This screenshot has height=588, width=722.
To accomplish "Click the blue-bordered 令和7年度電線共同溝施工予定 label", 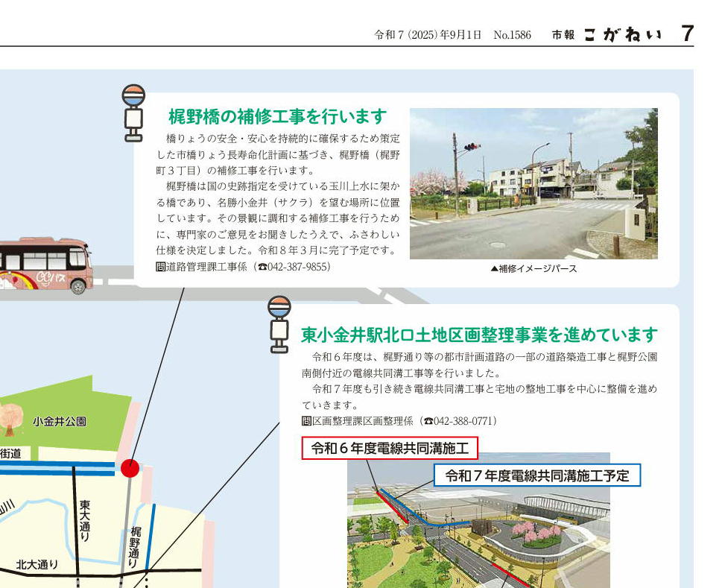I will tap(536, 475).
